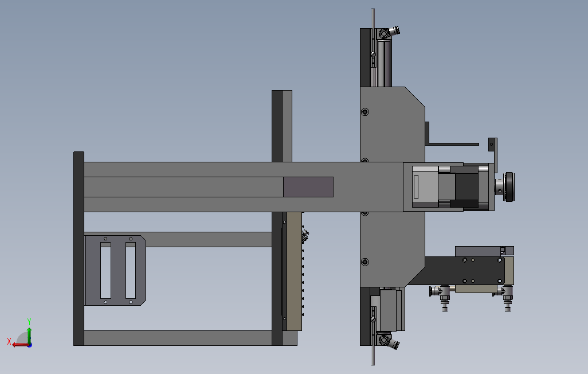Click the blue Z axis dot of triad
The image size is (588, 374).
(x=30, y=345)
